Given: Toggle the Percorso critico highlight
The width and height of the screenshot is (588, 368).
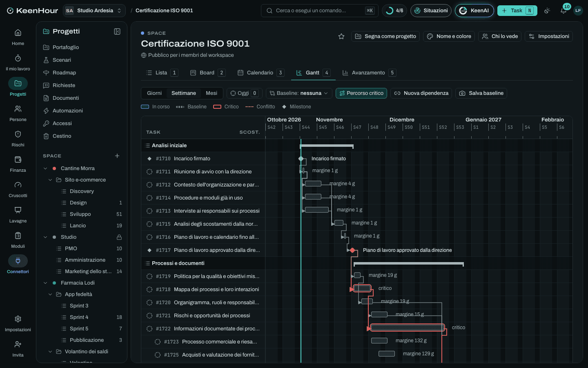Looking at the screenshot, I should click(361, 93).
